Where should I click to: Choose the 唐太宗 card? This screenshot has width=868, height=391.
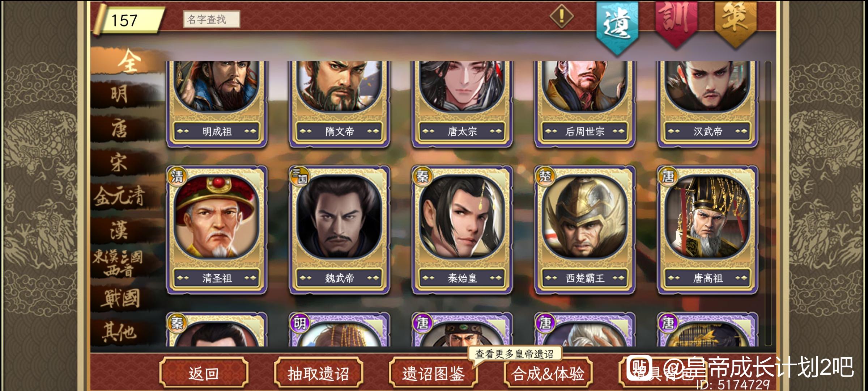coord(462,104)
